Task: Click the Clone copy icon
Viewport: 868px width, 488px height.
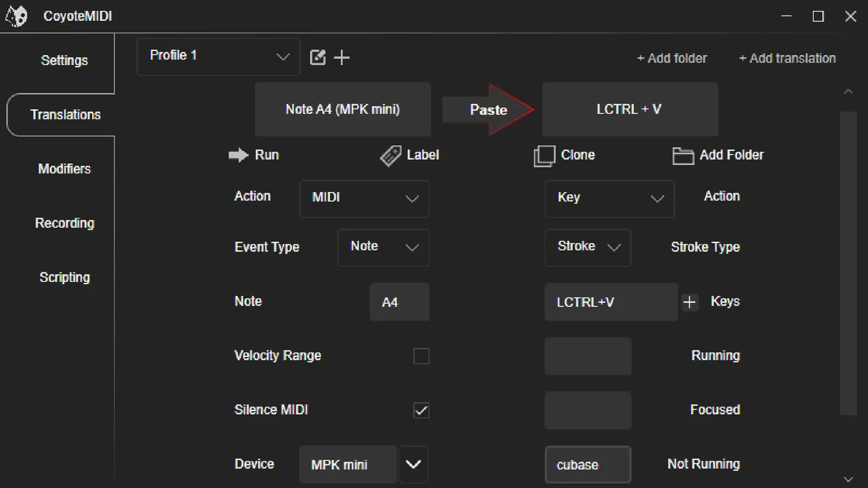Action: [x=544, y=155]
